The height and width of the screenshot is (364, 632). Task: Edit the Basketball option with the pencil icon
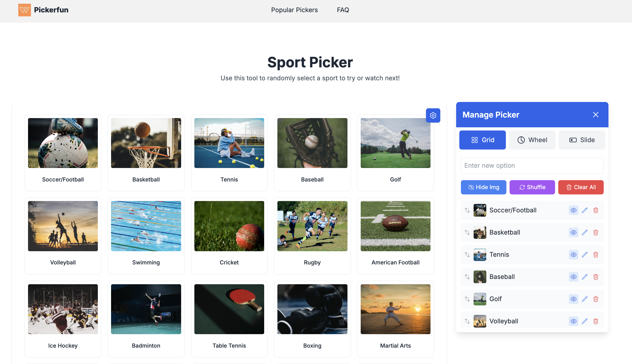point(585,232)
